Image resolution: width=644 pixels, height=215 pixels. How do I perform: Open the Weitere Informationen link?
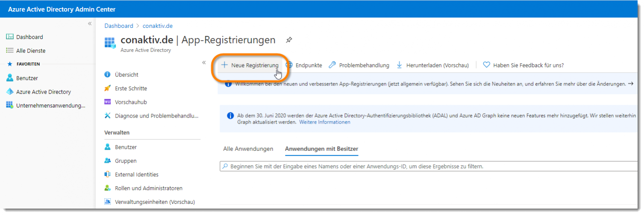324,122
